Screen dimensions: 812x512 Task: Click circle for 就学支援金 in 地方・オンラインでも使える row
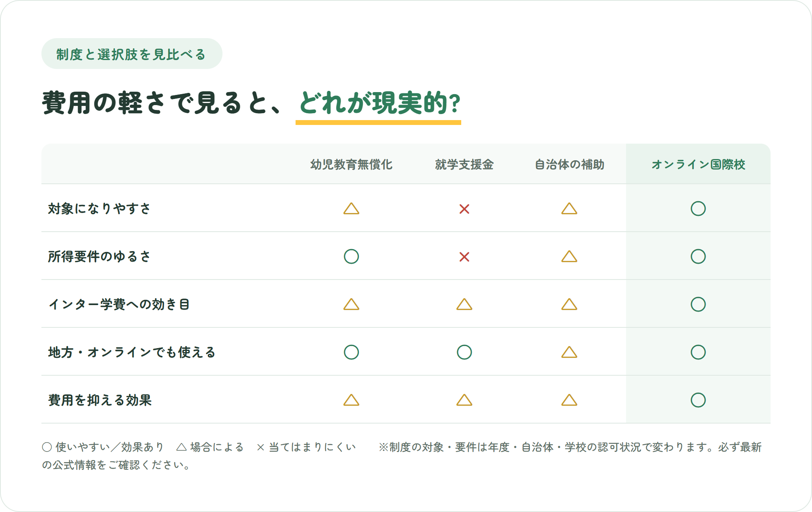[x=464, y=352]
